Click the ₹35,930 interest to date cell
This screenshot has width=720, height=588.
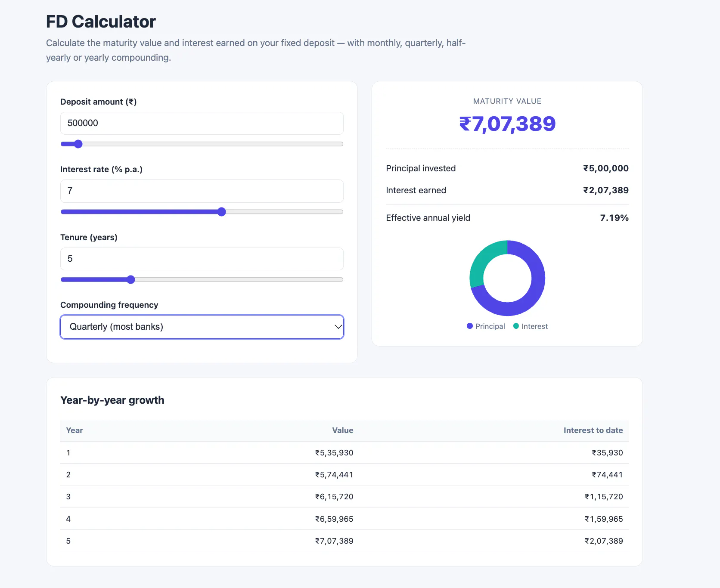click(607, 453)
